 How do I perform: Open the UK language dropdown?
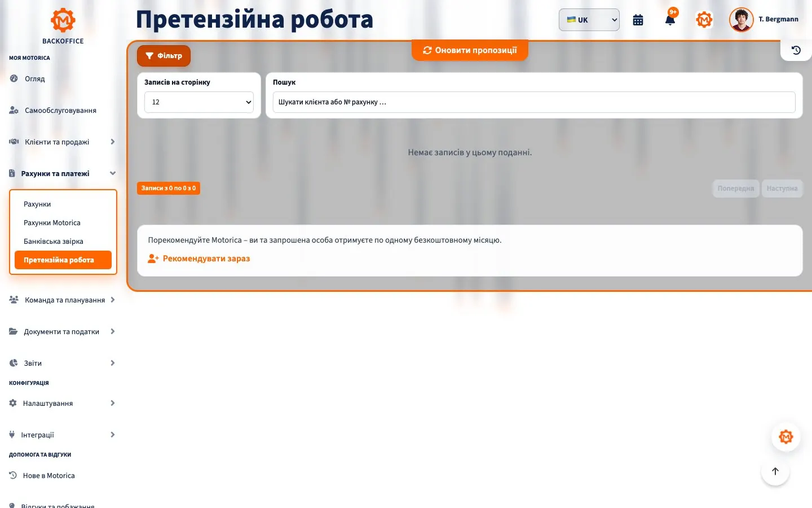click(x=589, y=20)
